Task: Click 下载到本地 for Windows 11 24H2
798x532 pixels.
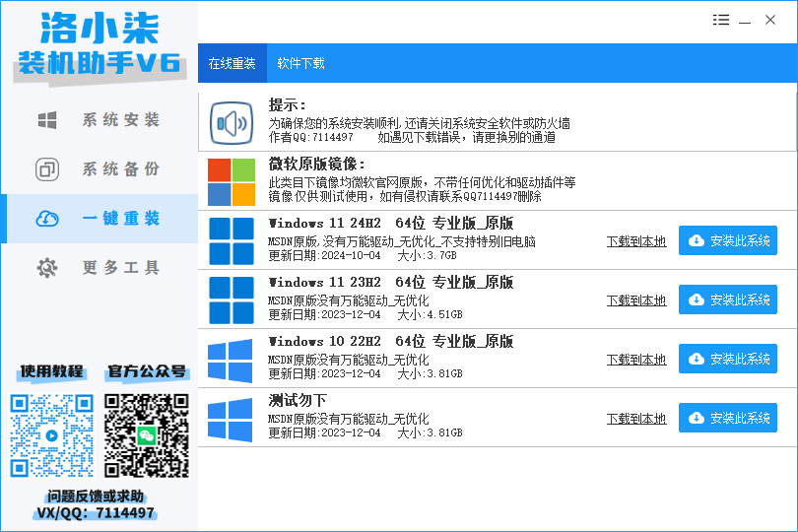Action: click(635, 242)
